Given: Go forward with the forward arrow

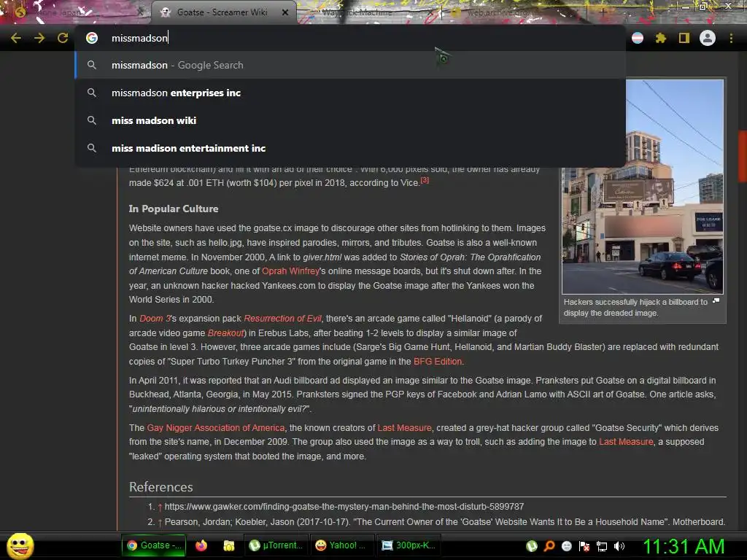Looking at the screenshot, I should (39, 38).
